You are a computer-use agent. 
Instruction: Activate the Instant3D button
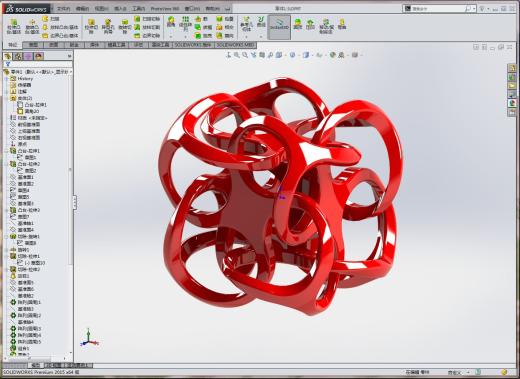[x=279, y=26]
